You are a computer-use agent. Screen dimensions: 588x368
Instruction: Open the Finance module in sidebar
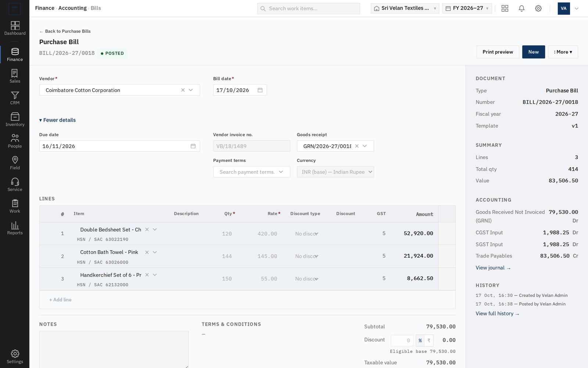point(15,54)
